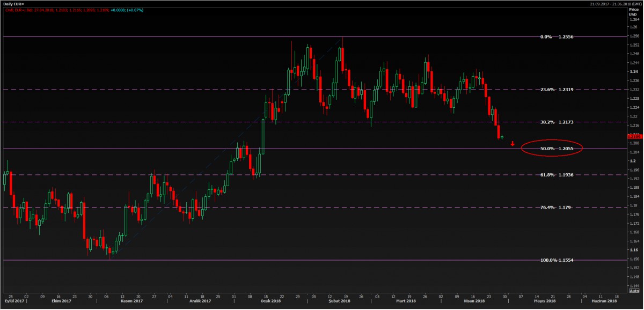
Task: Select the 38.2% 1.2173 Fibonacci label
Action: pyautogui.click(x=557, y=122)
